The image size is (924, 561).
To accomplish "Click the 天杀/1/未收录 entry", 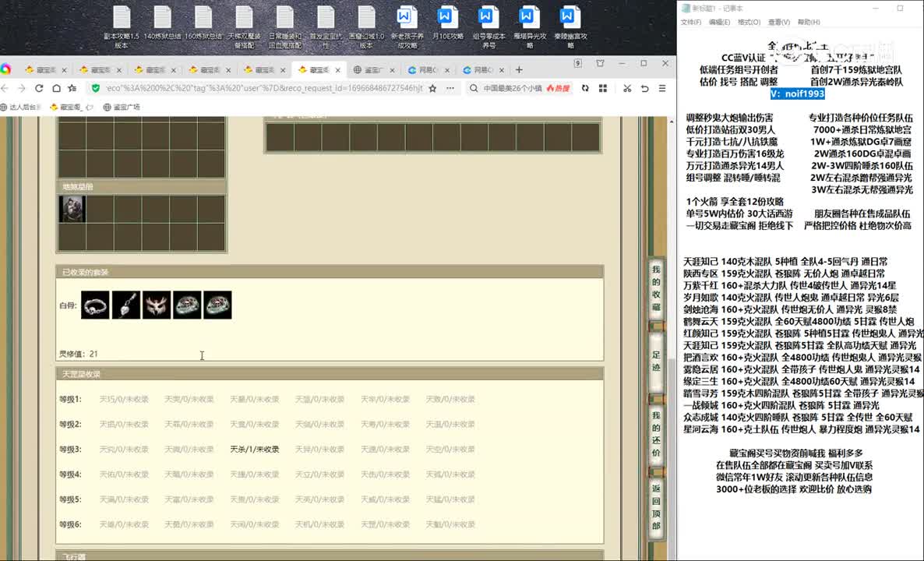I will [255, 449].
